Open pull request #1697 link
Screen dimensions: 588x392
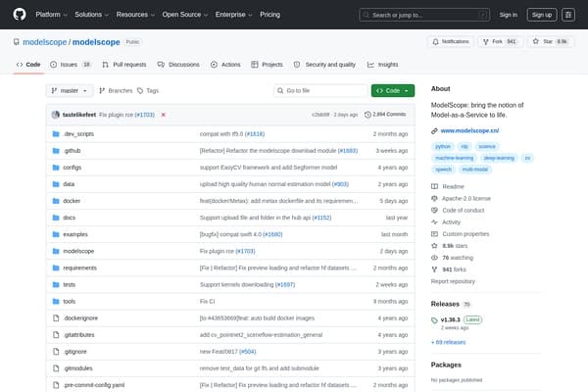pyautogui.click(x=285, y=285)
